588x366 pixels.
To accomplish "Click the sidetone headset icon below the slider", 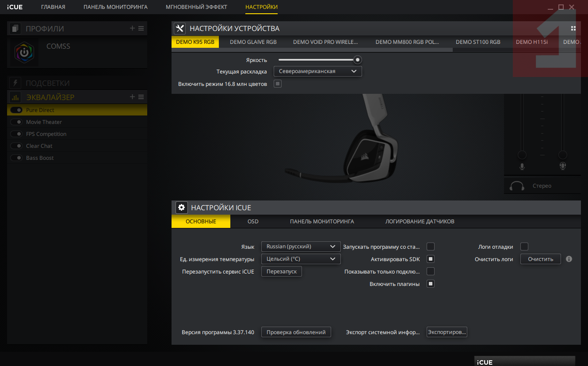I will [x=563, y=166].
